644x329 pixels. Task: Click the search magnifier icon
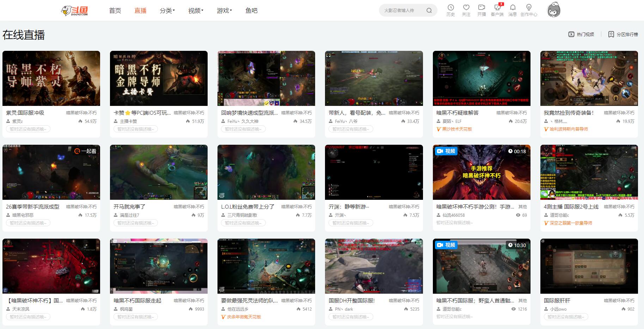pos(429,11)
